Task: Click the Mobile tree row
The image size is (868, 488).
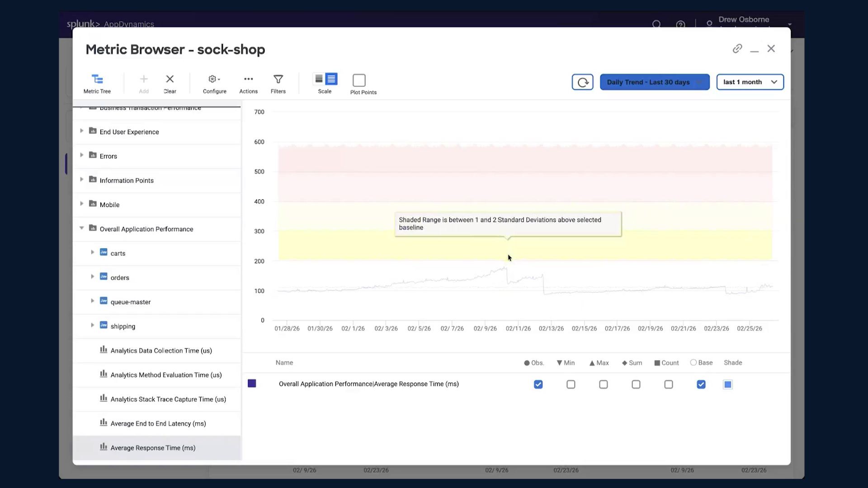Action: coord(157,205)
